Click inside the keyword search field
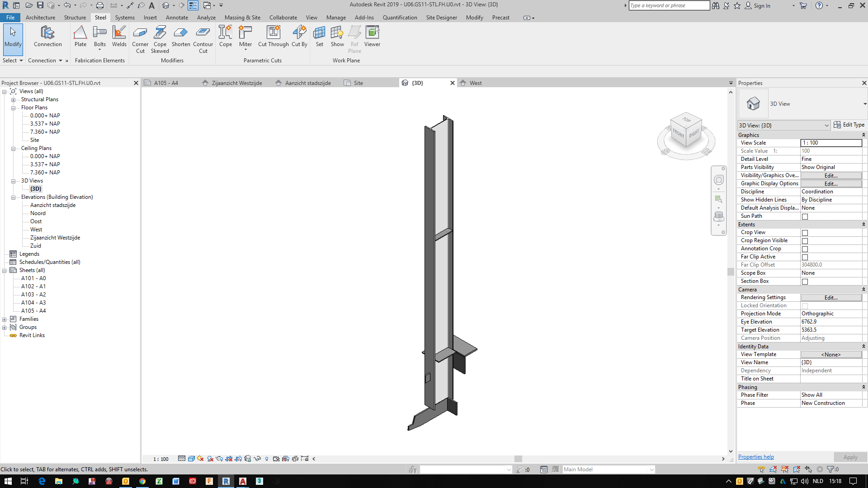This screenshot has height=488, width=868. (x=669, y=5)
